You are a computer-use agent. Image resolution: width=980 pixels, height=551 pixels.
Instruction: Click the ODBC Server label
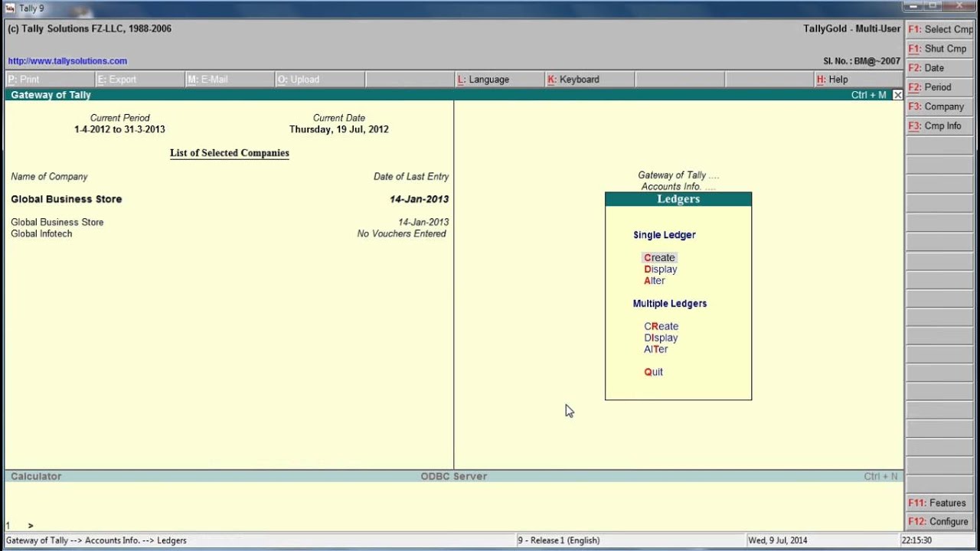[x=454, y=476]
